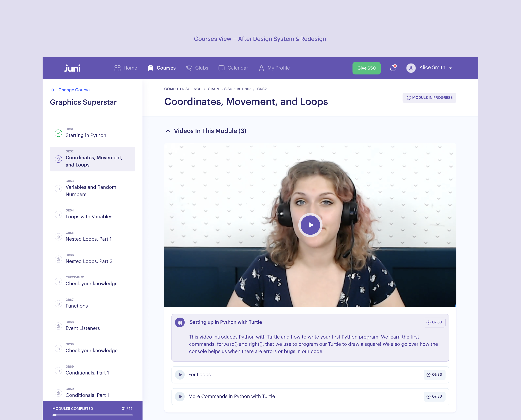Viewport: 521px width, 420px height.
Task: Open Alice Smith account dropdown arrow
Action: [450, 68]
